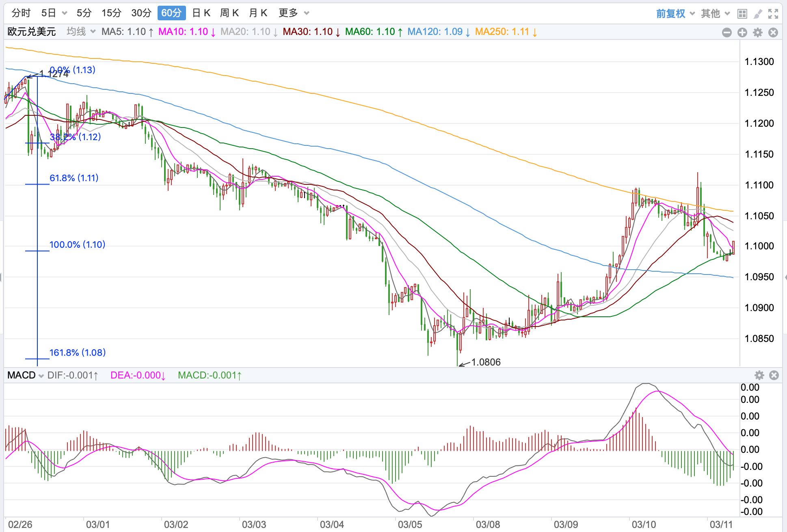Viewport: 787px width, 532px height.
Task: Switch to the 日K daily candles
Action: click(201, 13)
